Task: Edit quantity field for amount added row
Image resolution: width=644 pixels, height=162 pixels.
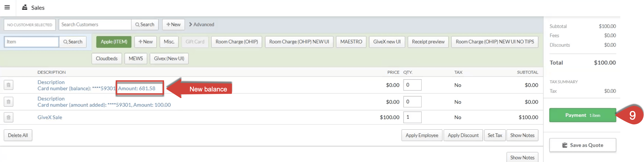Action: [412, 102]
